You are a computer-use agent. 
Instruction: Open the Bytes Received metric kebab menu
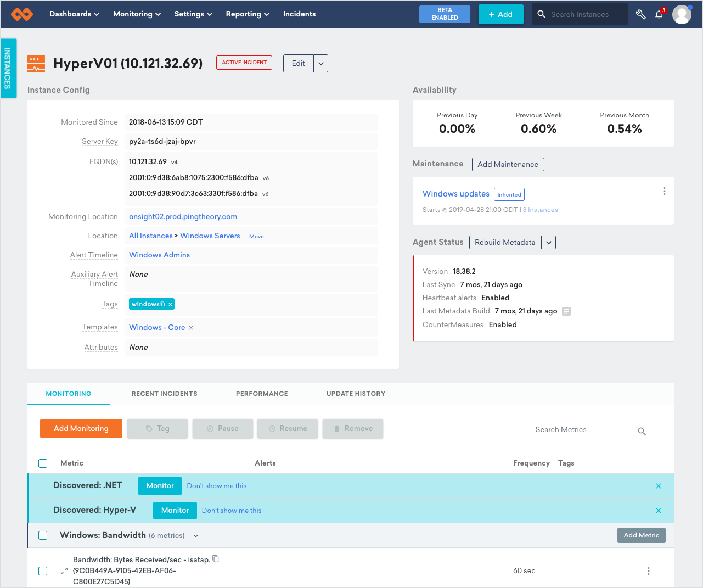coord(648,571)
